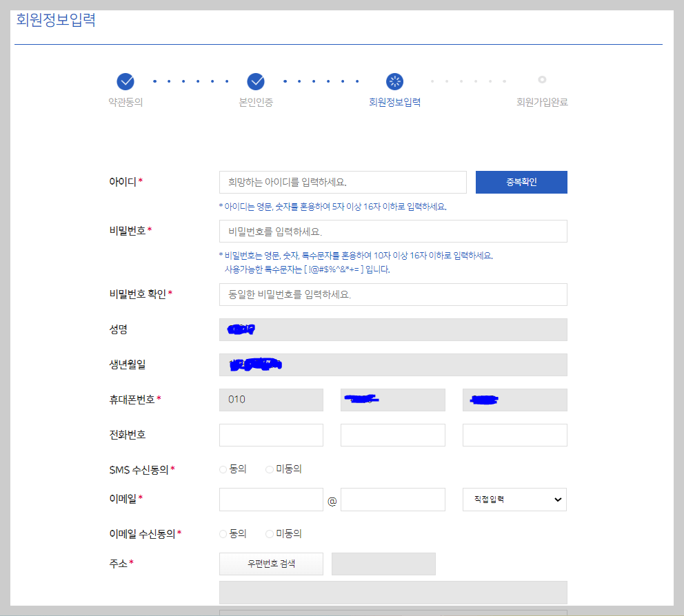Click the 약관동의 completed checkmark icon

[x=125, y=81]
